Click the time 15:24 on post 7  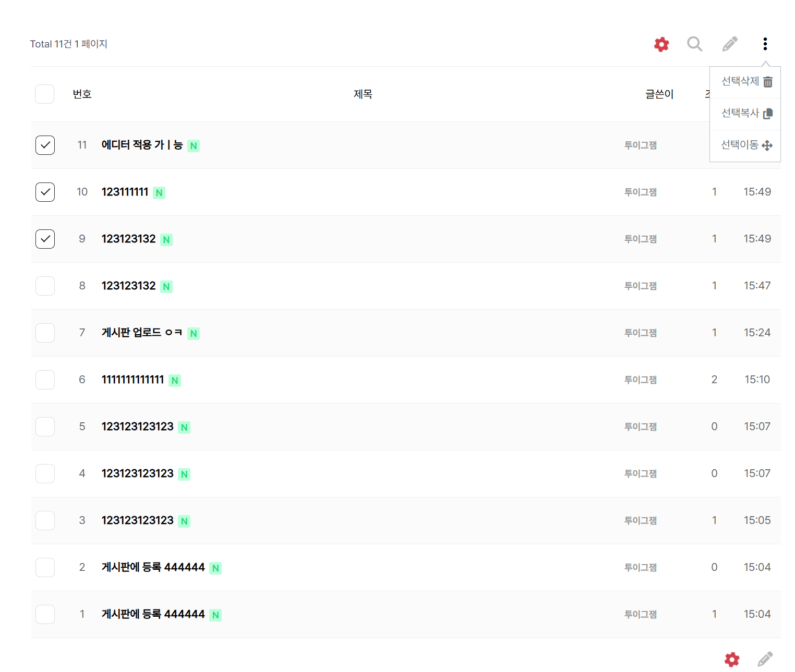coord(757,333)
